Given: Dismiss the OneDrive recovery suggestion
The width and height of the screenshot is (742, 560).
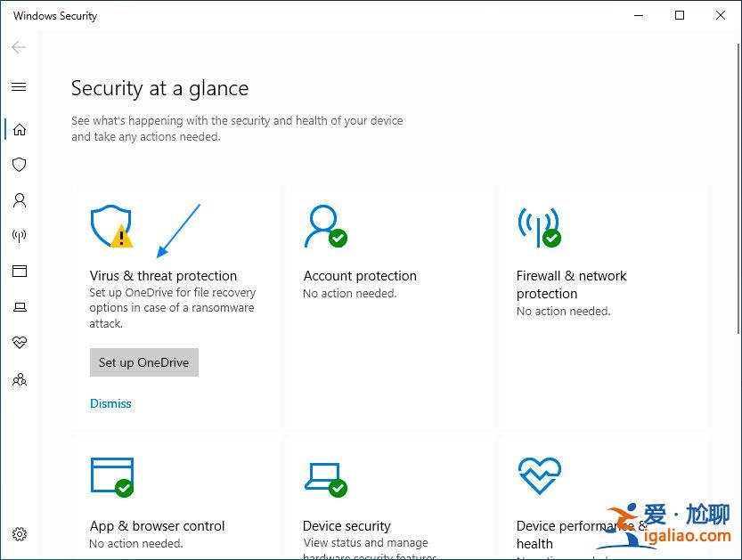Looking at the screenshot, I should 110,403.
